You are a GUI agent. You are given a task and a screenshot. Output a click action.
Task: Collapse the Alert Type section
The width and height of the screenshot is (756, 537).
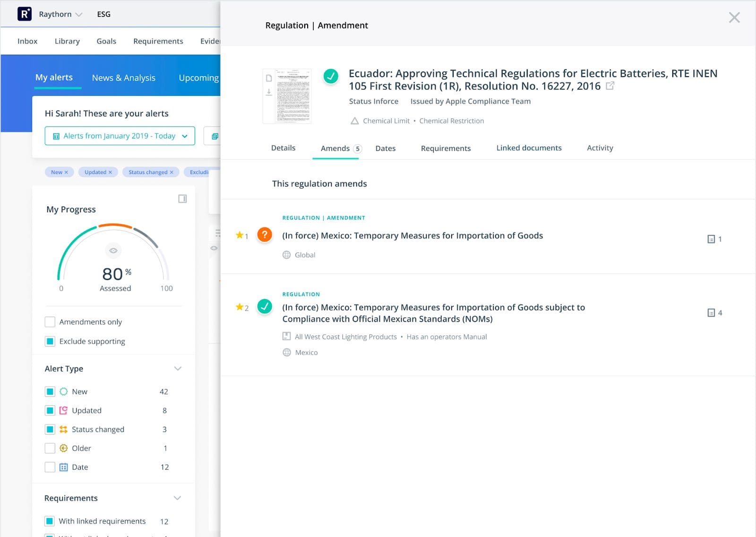178,369
